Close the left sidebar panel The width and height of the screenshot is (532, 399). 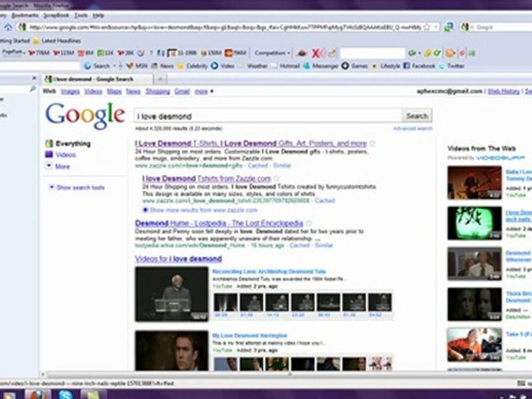pyautogui.click(x=34, y=78)
